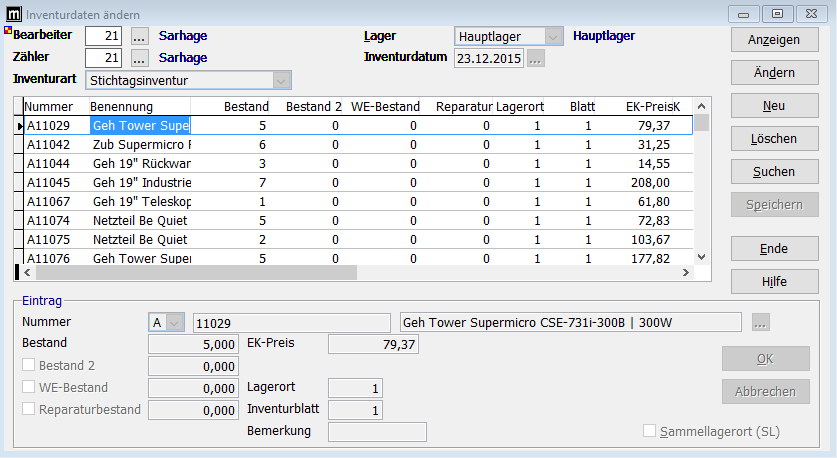Click the Löschen button
This screenshot has height=458, width=837.
point(774,138)
